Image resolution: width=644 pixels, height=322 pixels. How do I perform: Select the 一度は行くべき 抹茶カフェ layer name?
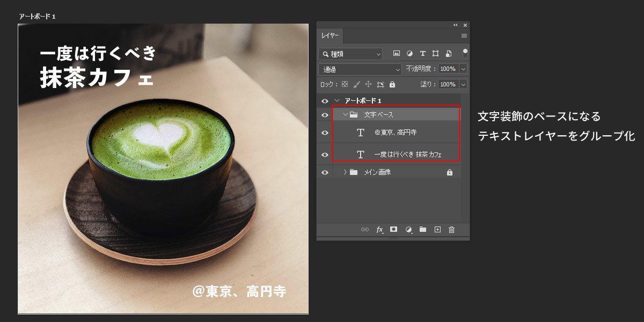[x=408, y=155]
